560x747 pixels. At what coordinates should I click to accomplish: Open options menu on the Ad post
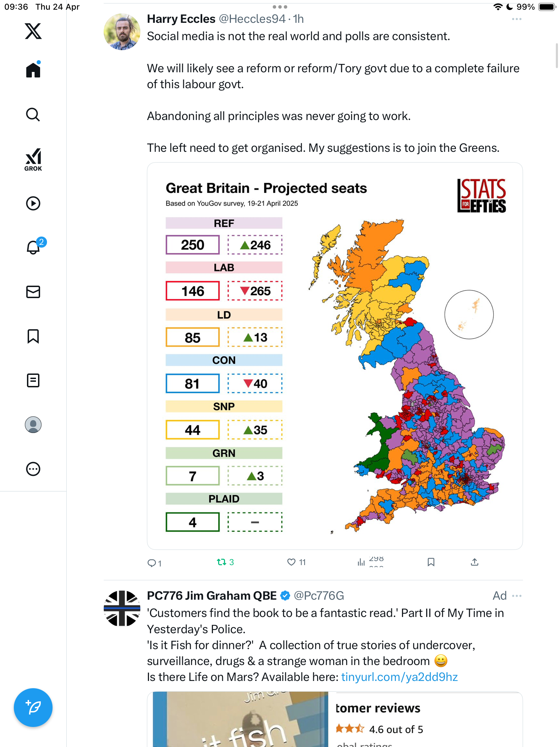516,596
